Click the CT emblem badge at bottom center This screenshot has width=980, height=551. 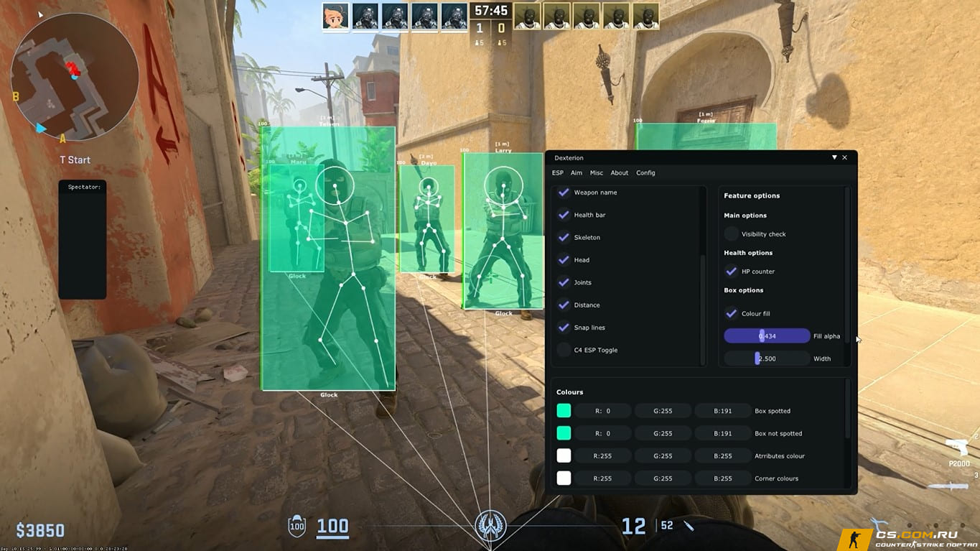click(491, 526)
